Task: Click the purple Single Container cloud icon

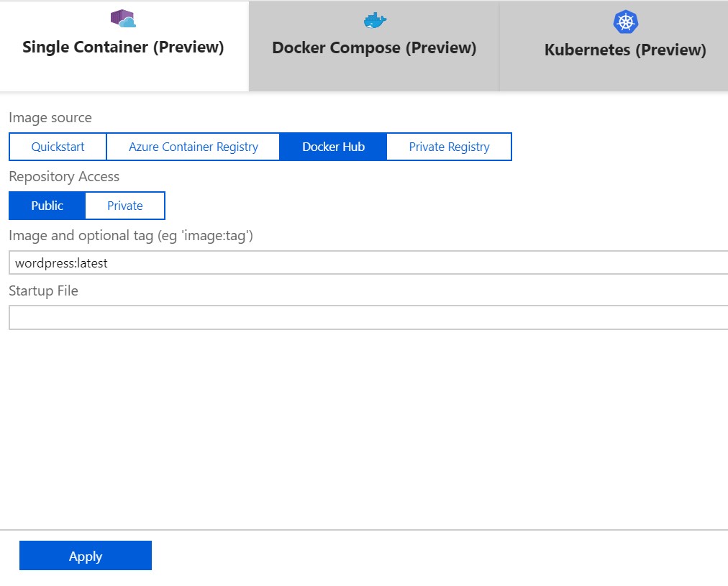Action: (123, 19)
